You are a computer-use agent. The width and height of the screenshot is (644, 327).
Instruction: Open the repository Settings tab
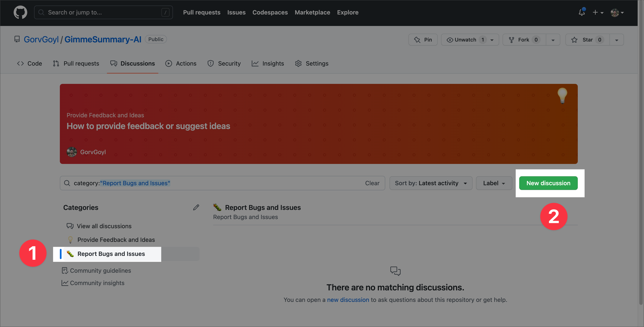[x=312, y=63]
